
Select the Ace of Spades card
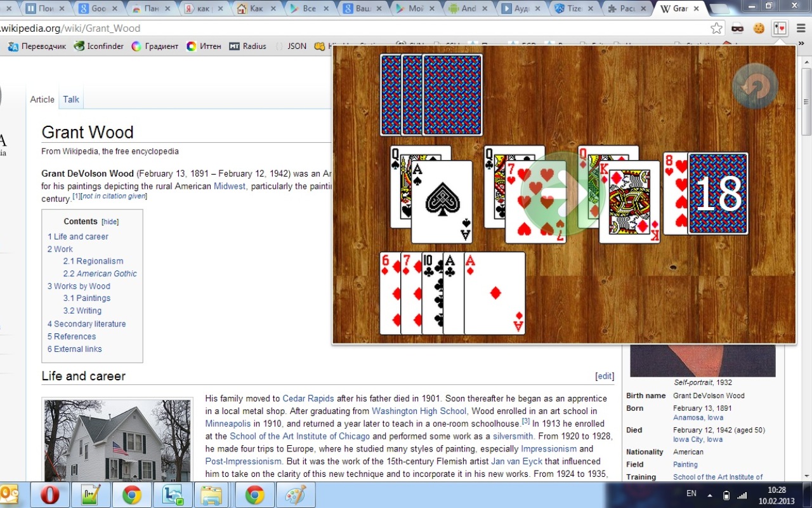[x=442, y=202]
